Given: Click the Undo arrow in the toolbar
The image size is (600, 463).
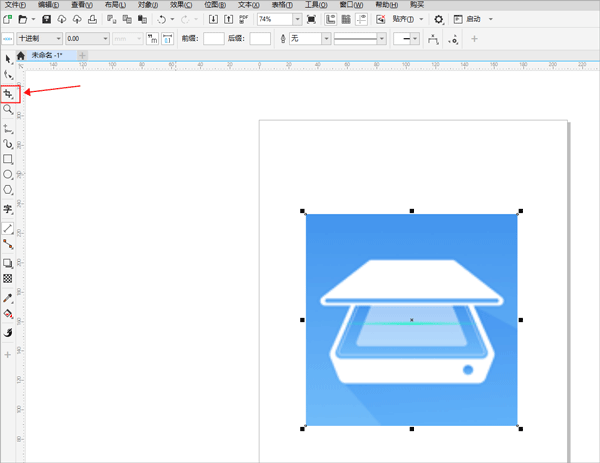Looking at the screenshot, I should coord(161,19).
